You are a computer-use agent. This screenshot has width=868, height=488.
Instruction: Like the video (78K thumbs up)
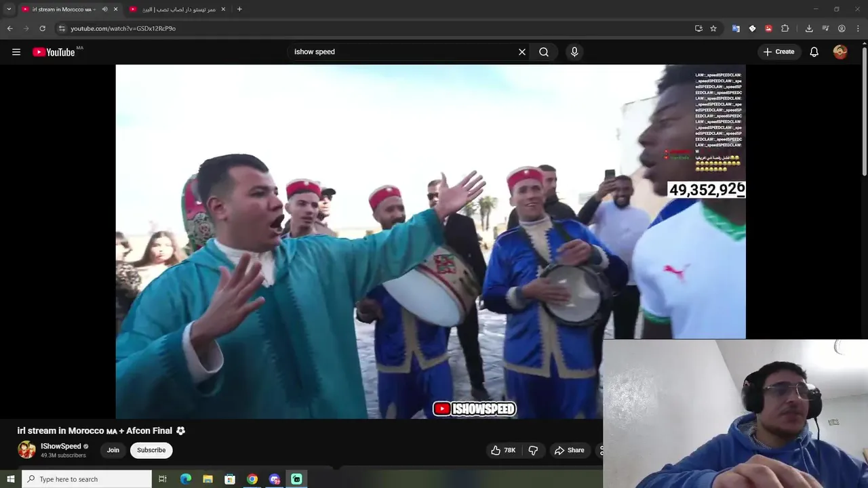(503, 450)
